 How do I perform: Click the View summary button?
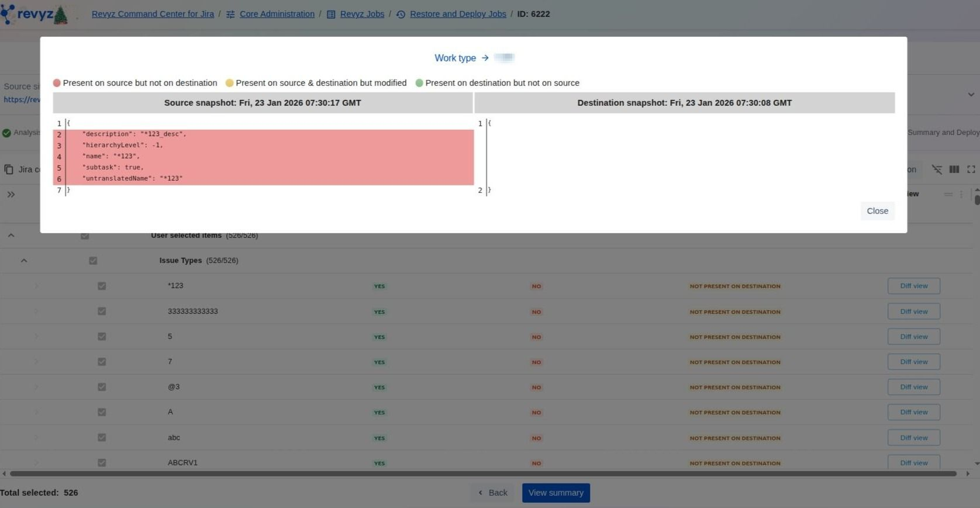pos(555,493)
